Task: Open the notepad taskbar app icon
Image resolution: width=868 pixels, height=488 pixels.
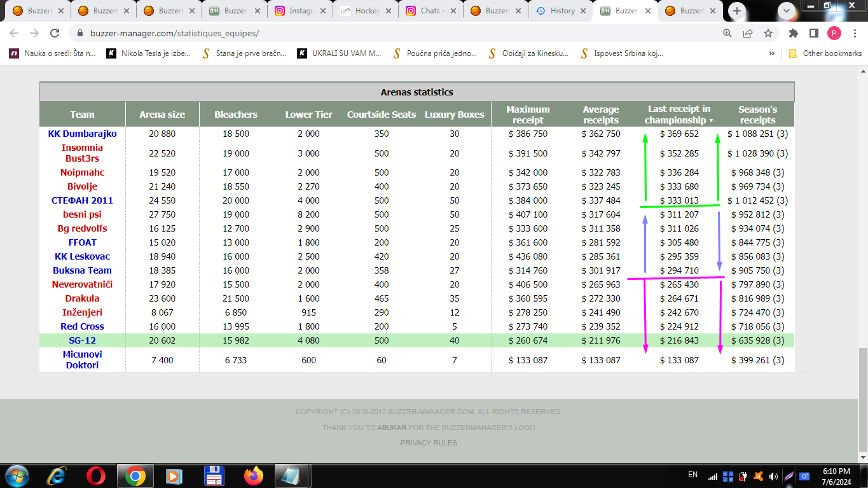Action: pos(292,476)
